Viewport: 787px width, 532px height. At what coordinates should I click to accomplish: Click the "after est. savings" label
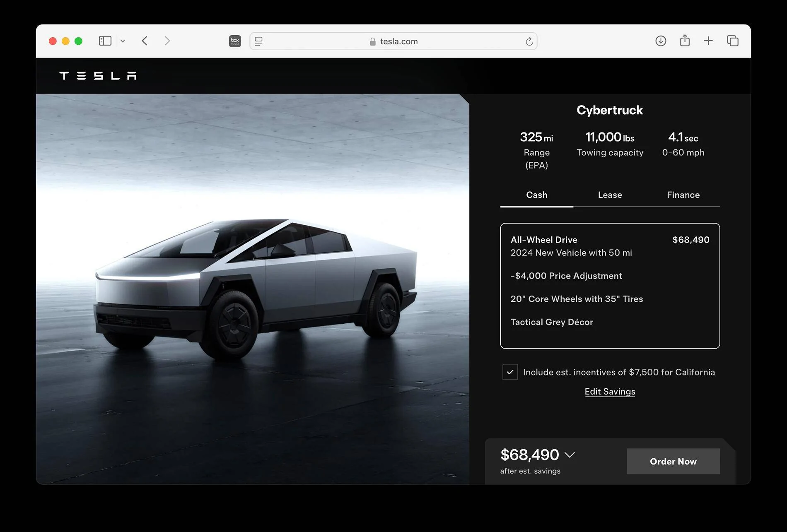(x=530, y=471)
